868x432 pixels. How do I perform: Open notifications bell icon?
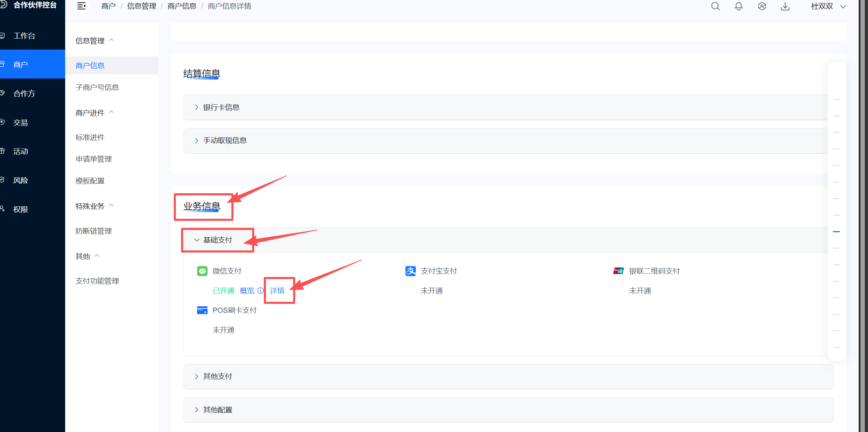click(x=739, y=6)
